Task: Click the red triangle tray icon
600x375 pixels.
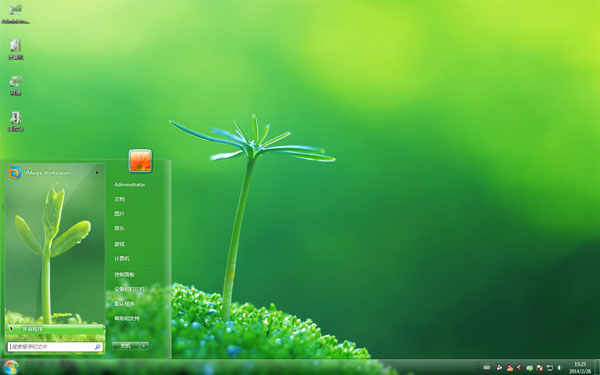Action: [518, 367]
